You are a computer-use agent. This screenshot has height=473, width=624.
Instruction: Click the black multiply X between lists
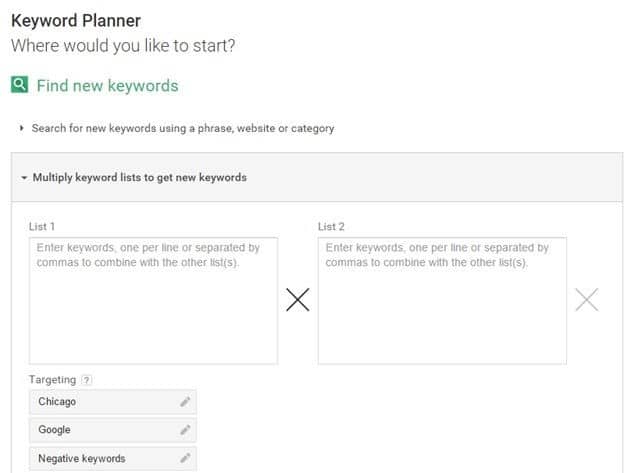[x=297, y=300]
